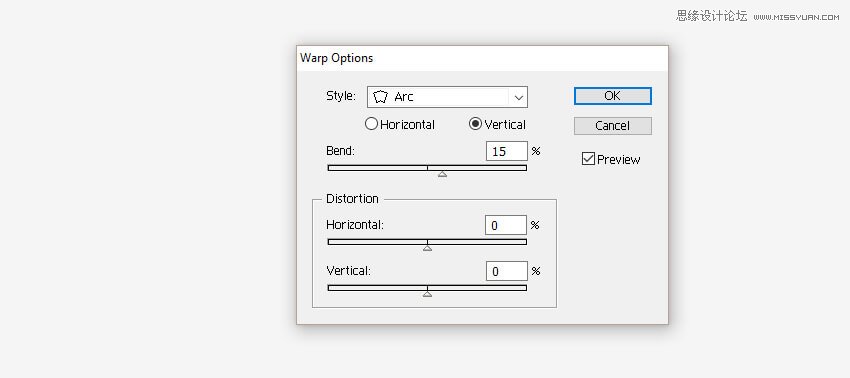The height and width of the screenshot is (378, 850).
Task: Toggle the Preview checkbox
Action: (588, 159)
